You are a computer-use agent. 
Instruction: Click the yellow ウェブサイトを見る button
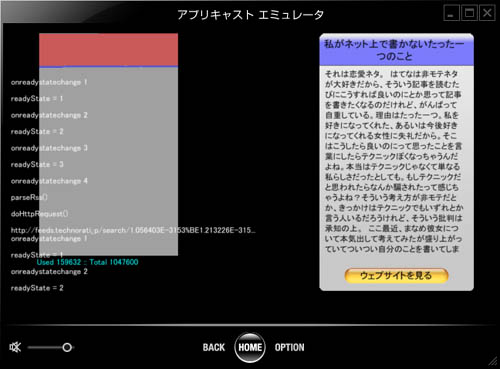(x=396, y=276)
